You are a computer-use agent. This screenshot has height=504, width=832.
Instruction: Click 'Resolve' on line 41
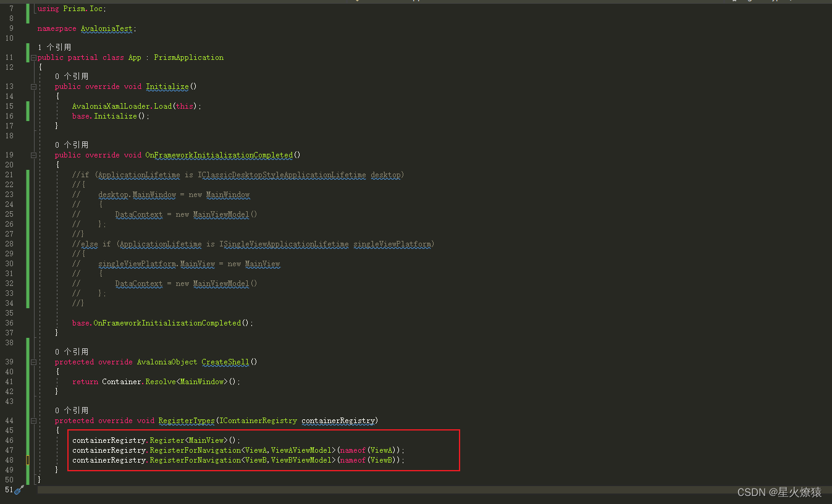point(161,382)
